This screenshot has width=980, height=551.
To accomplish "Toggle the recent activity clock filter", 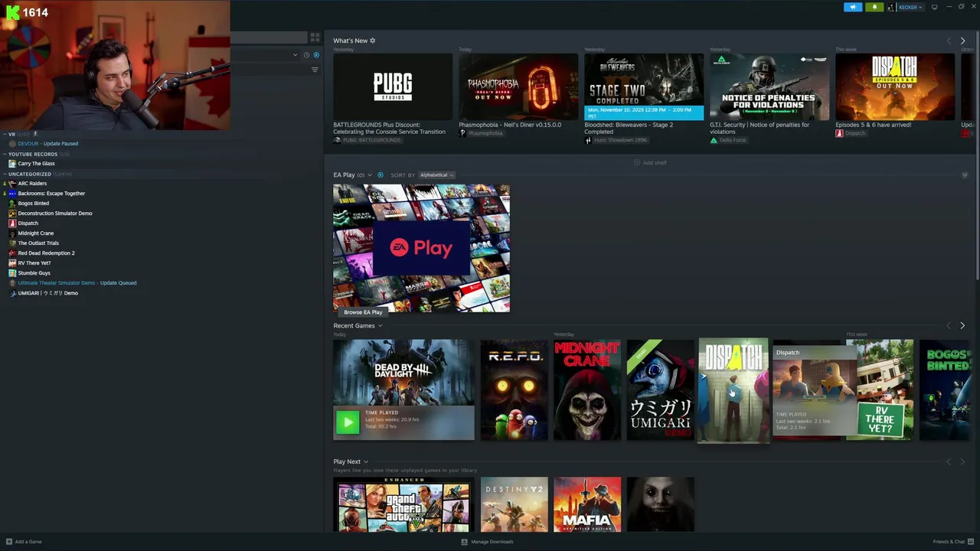I will click(x=306, y=55).
